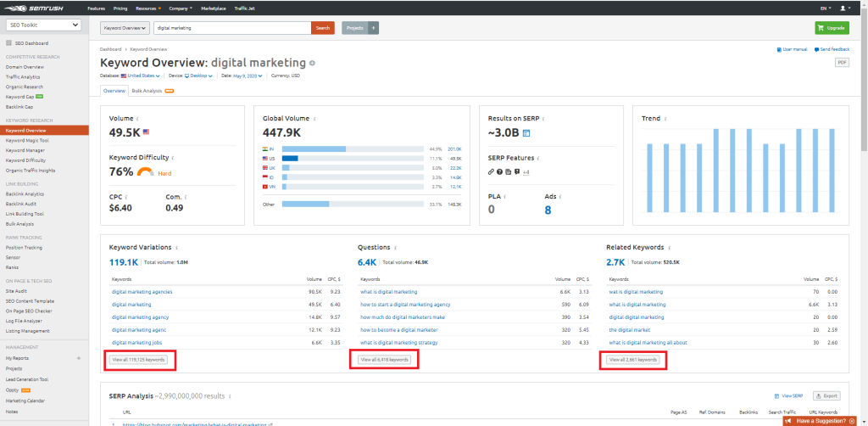
Task: Click the add keyword icon beside digital marketing title
Action: point(312,63)
